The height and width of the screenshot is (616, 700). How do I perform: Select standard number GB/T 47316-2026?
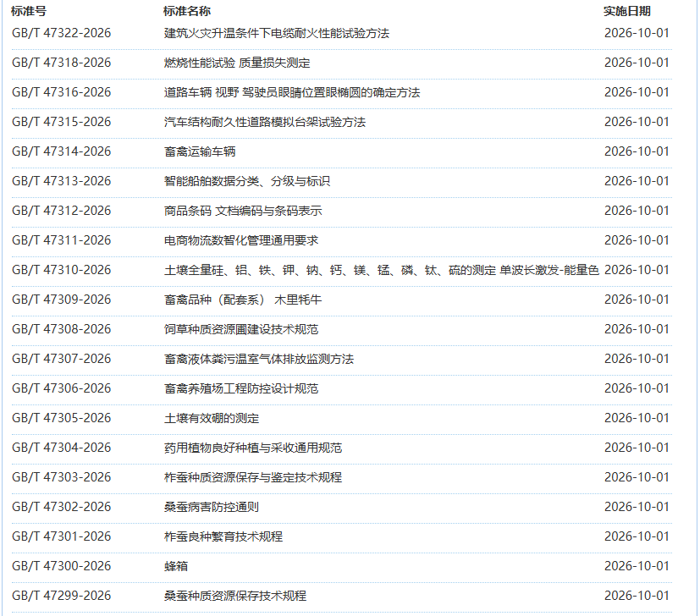pos(61,92)
